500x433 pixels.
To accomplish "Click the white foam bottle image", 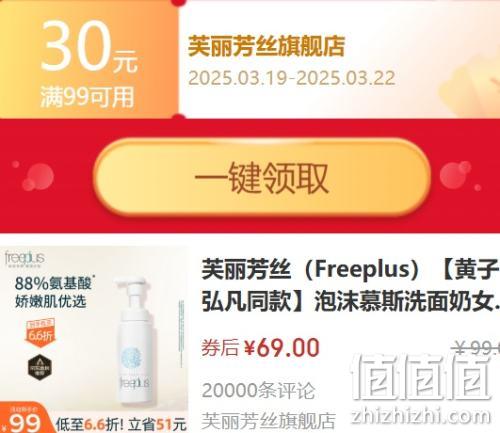I will pyautogui.click(x=135, y=340).
